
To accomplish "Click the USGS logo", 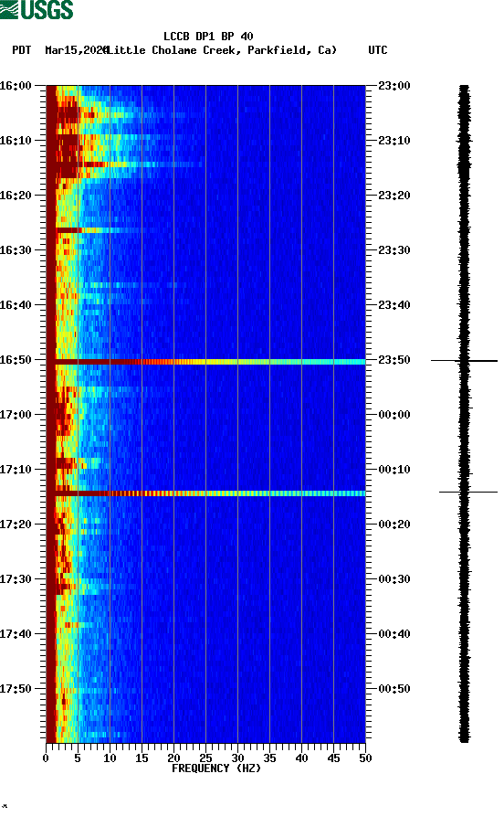I will click(37, 9).
